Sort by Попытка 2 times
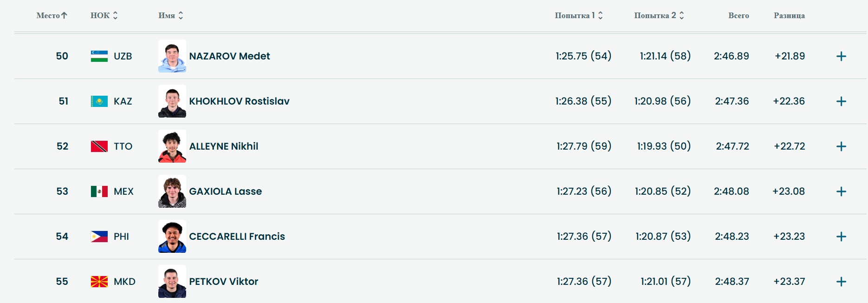868x303 pixels. coord(659,15)
